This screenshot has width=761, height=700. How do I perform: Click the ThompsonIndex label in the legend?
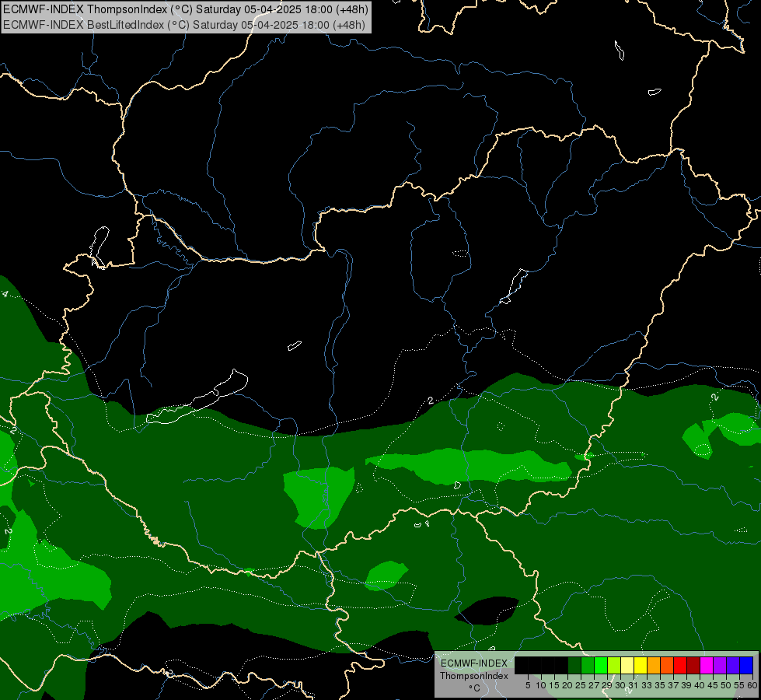click(474, 676)
